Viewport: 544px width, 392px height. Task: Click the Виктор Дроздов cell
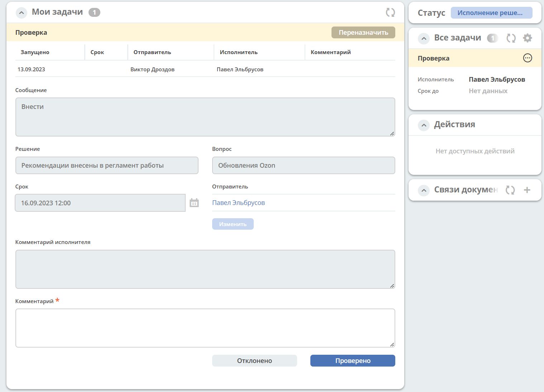click(x=152, y=69)
